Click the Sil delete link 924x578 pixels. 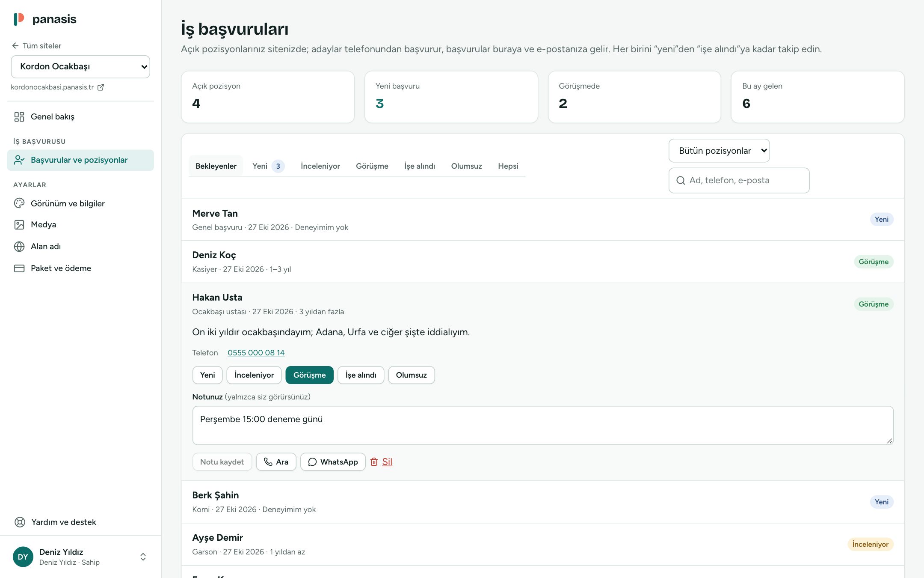click(387, 462)
